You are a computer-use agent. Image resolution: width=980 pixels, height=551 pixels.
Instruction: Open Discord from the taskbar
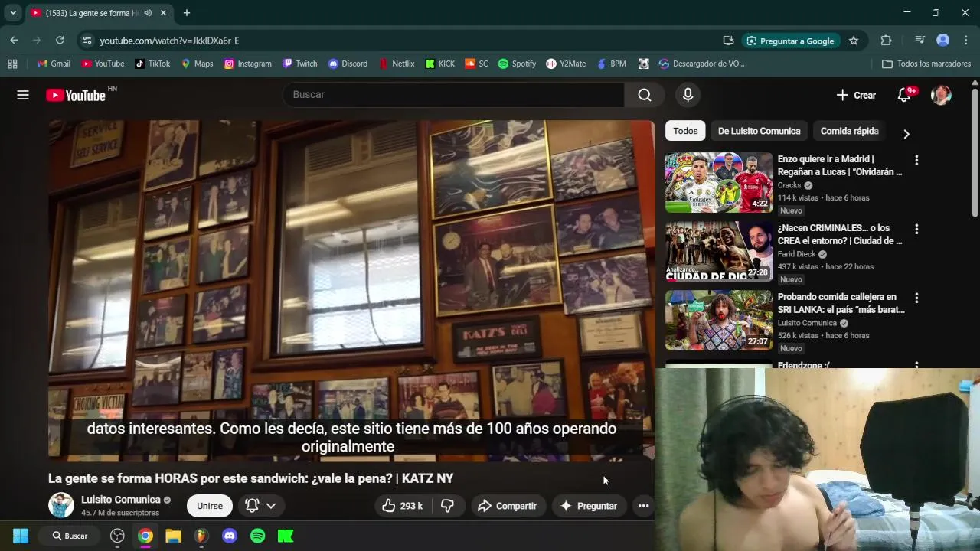point(230,536)
